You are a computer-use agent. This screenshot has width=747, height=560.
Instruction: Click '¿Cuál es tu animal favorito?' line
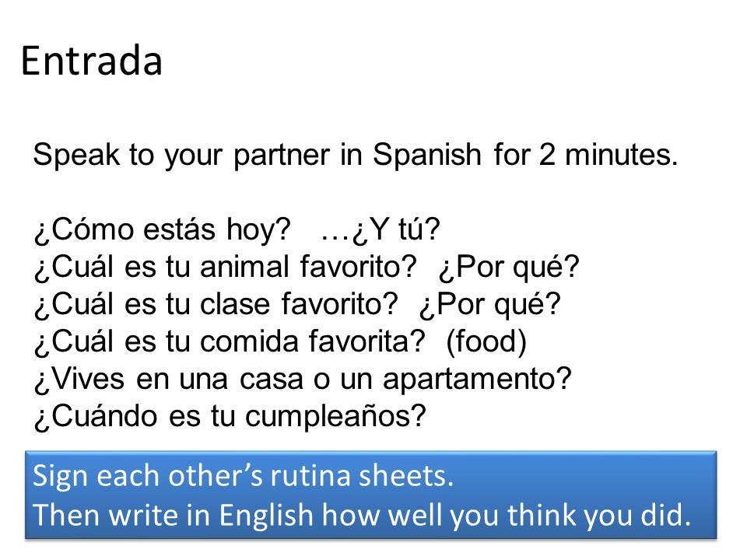(226, 267)
